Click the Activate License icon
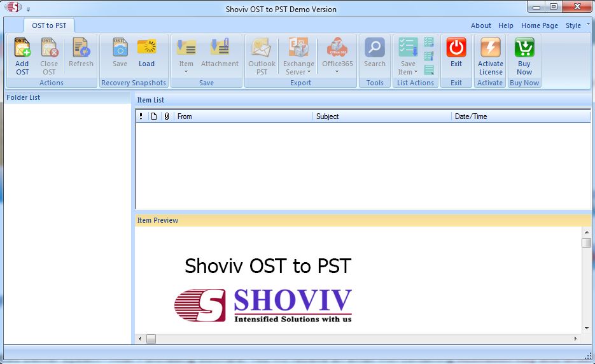Viewport: 595px width, 364px height. coord(491,47)
